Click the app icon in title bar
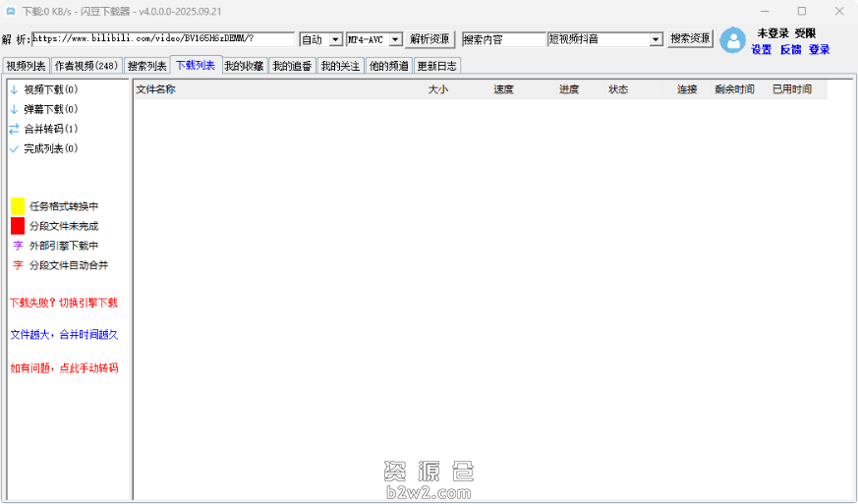 pos(11,11)
